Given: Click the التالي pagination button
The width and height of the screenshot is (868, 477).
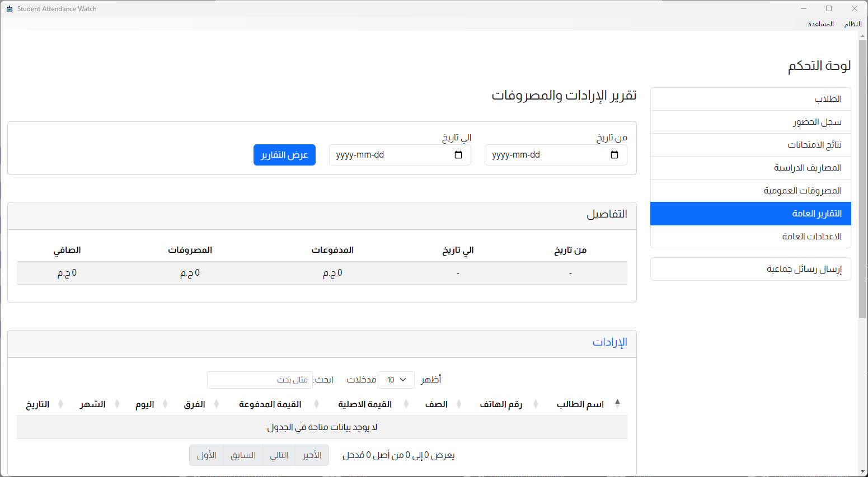Looking at the screenshot, I should tap(279, 455).
